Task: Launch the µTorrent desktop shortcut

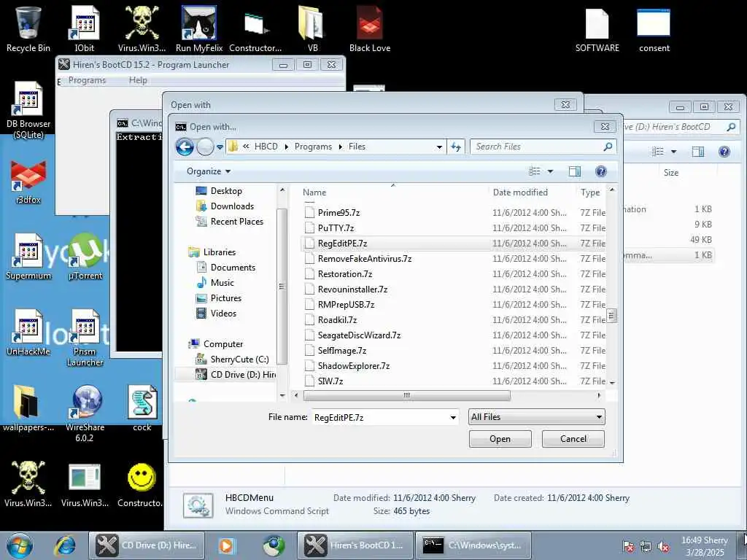Action: [x=85, y=256]
